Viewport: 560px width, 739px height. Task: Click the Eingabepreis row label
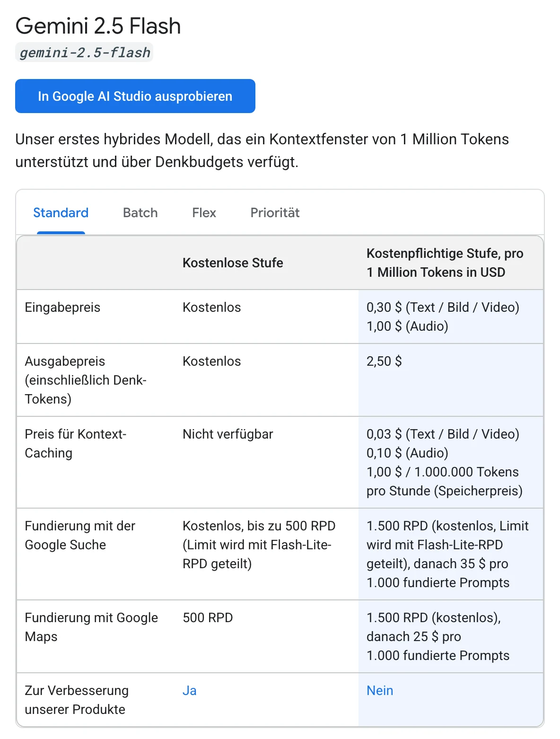point(62,308)
